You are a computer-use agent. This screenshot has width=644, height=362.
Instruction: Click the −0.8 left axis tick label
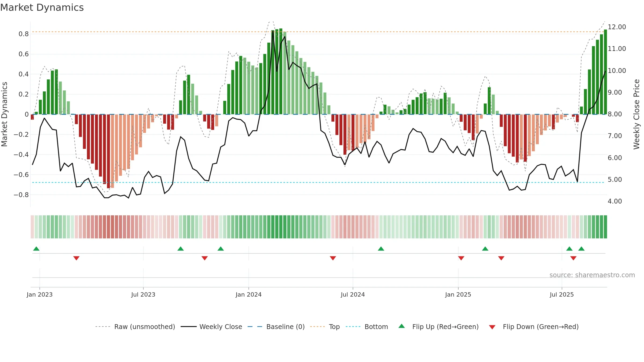pos(21,195)
